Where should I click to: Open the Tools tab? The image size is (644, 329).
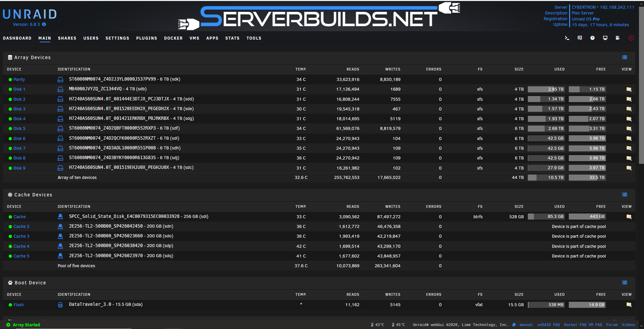click(254, 38)
